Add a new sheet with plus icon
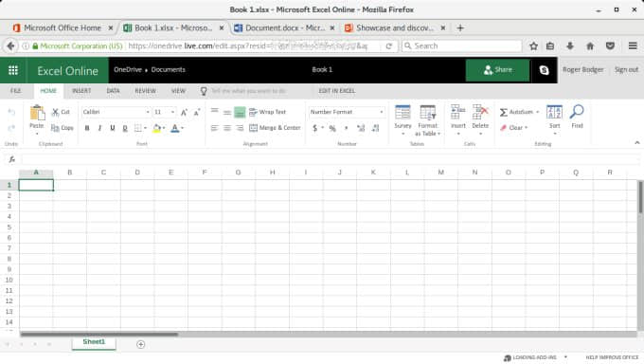Image resolution: width=644 pixels, height=364 pixels. pyautogui.click(x=140, y=344)
